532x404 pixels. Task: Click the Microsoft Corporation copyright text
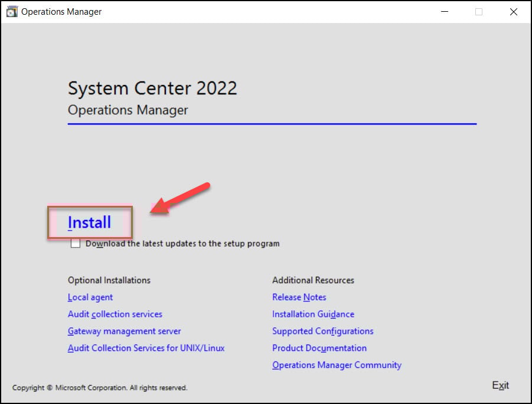click(100, 387)
